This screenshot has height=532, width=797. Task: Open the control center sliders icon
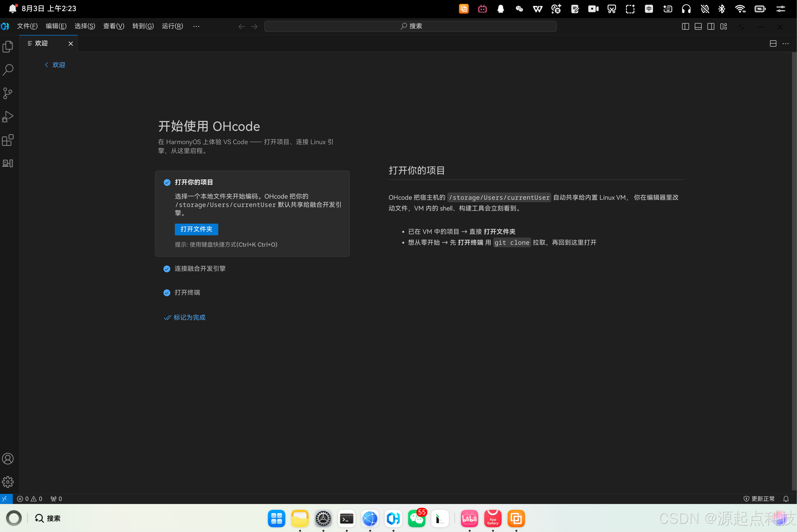(x=780, y=9)
